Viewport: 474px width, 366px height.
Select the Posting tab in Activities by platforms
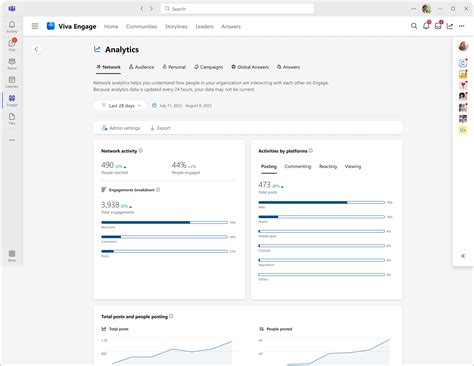point(269,166)
